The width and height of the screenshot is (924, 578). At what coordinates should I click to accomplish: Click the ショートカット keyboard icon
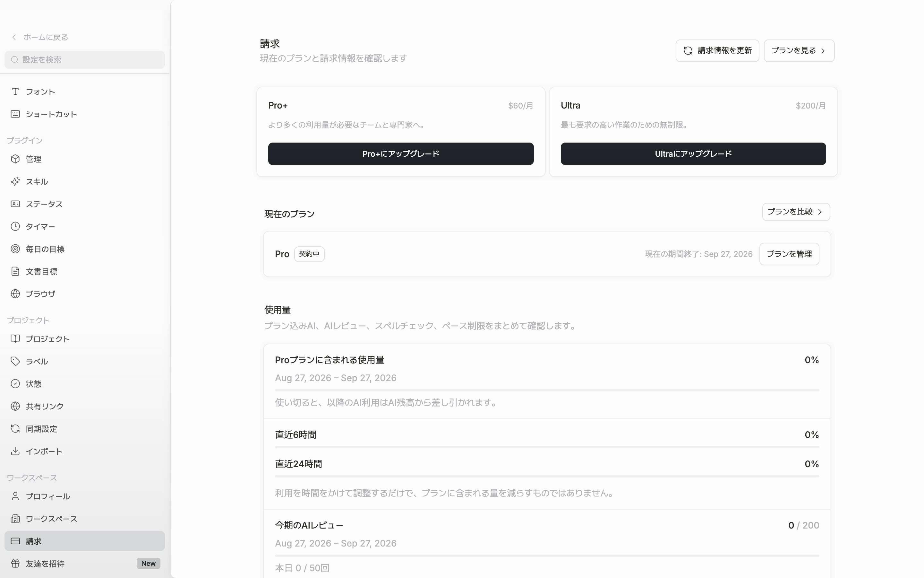coord(15,114)
